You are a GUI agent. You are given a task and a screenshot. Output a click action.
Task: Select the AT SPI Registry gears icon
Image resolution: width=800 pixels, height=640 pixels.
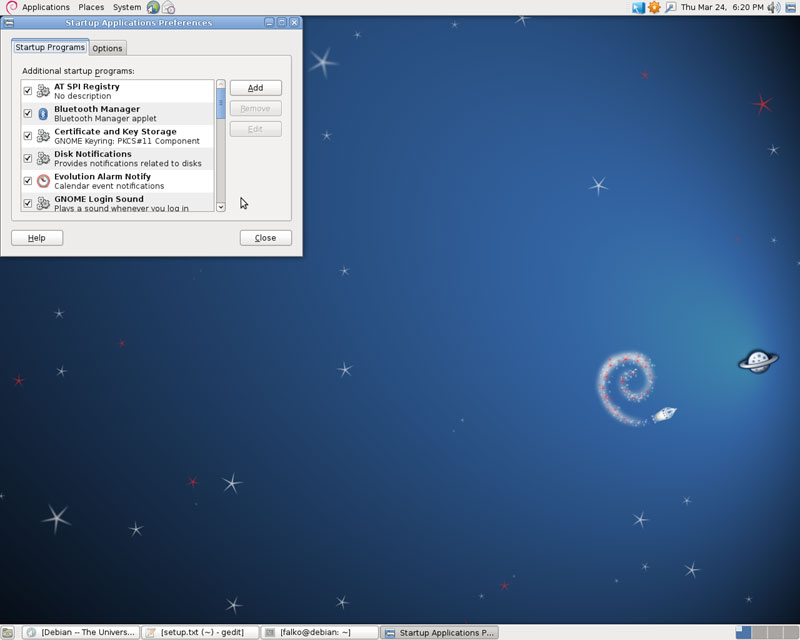pyautogui.click(x=43, y=91)
